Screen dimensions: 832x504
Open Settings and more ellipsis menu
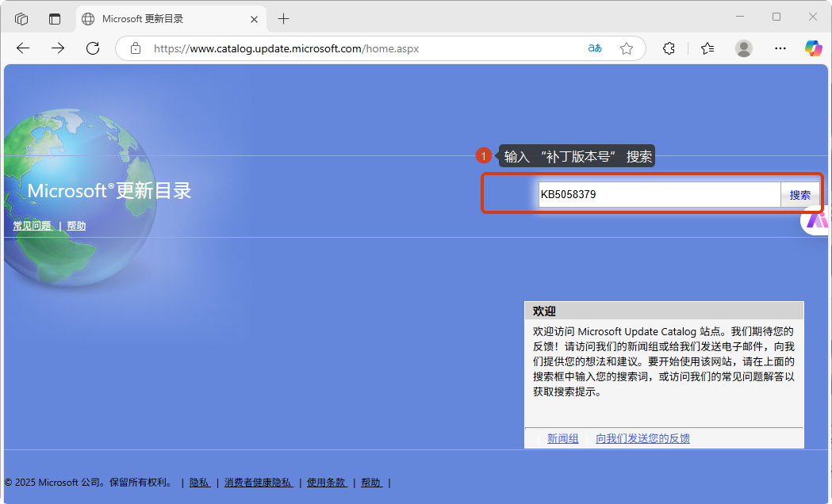pyautogui.click(x=780, y=48)
